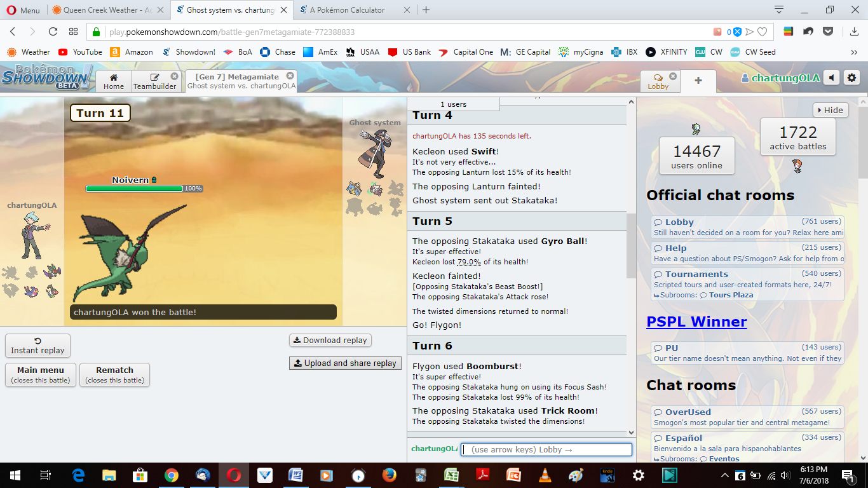868x488 pixels.
Task: Mute sound with the speaker button
Action: (x=831, y=78)
